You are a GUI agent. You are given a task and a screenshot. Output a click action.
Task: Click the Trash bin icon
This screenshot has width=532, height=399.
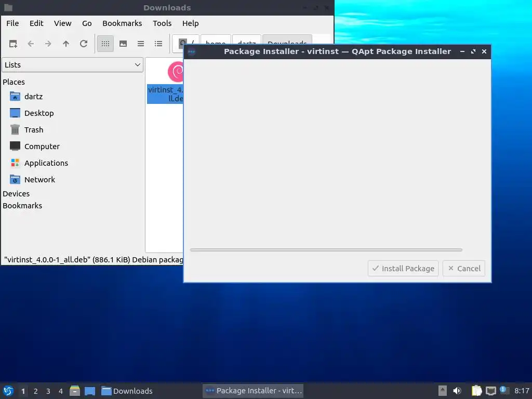[15, 129]
